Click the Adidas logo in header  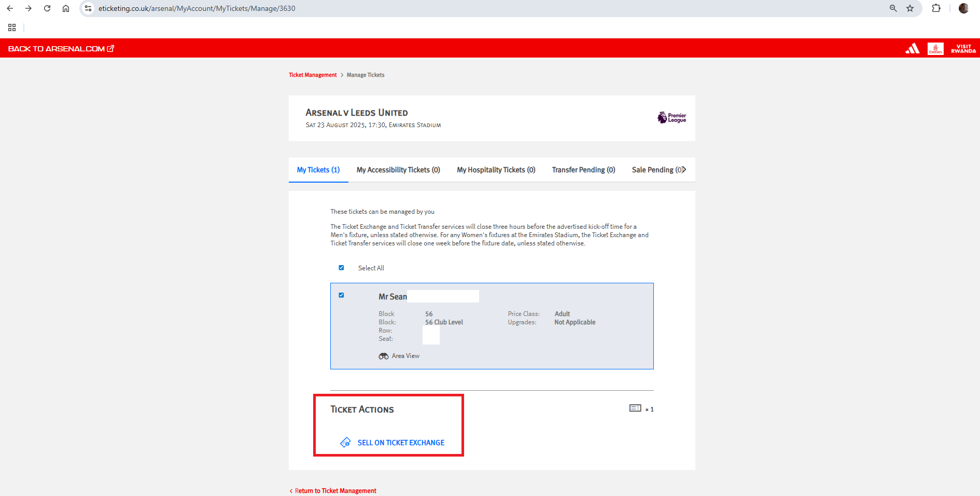pyautogui.click(x=912, y=49)
